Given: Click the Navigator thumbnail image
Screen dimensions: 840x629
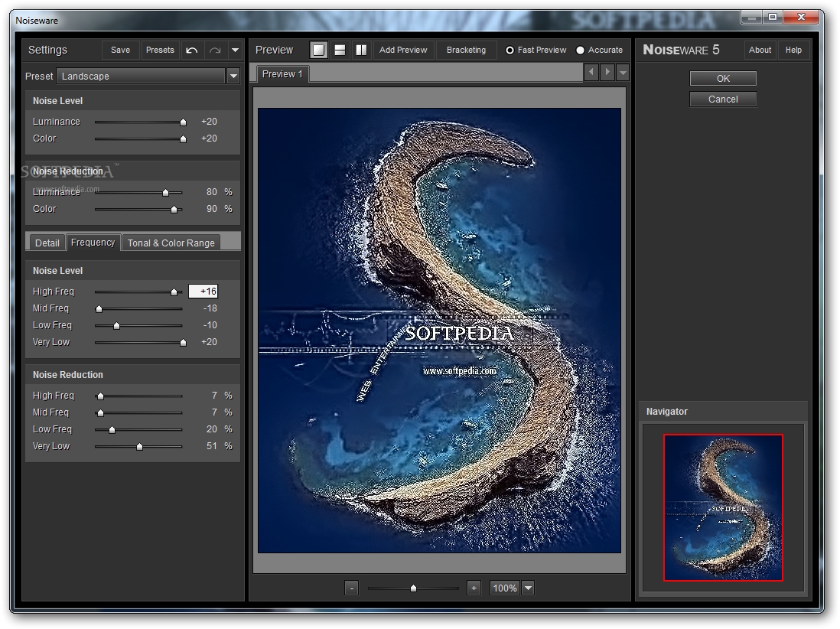Looking at the screenshot, I should pos(723,507).
